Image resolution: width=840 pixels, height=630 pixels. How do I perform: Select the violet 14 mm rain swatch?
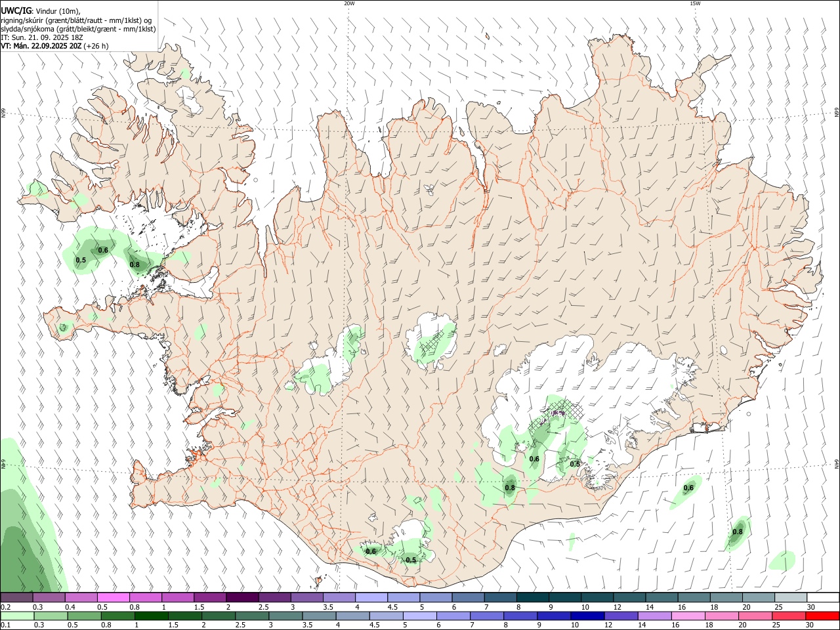point(654,616)
